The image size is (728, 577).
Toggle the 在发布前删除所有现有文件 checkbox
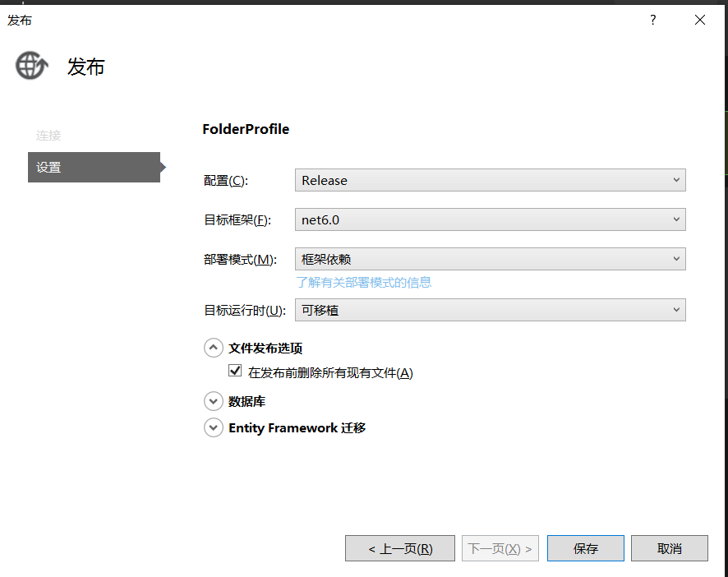[235, 372]
